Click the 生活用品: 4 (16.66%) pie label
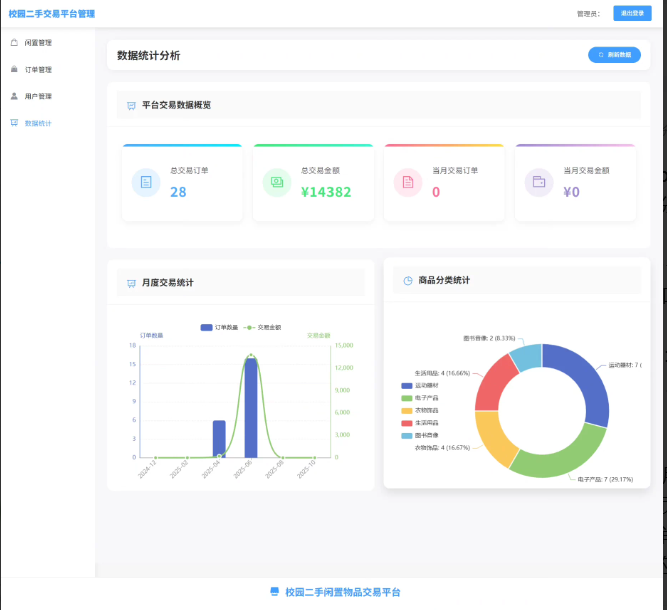 click(x=442, y=373)
